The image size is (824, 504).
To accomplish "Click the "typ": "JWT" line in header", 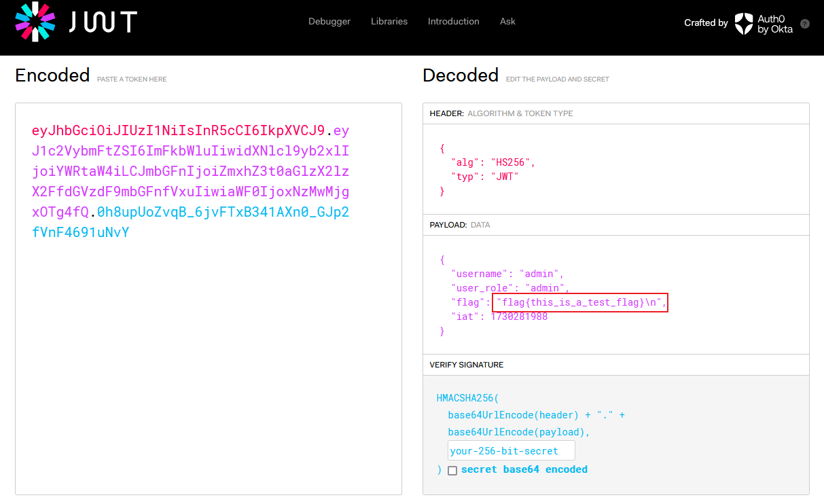I will coord(484,177).
